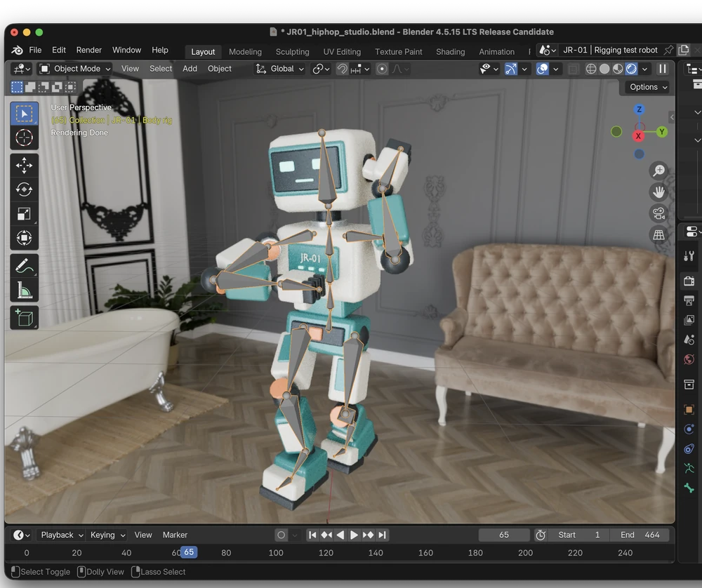The image size is (702, 588).
Task: Expand snapping options dropdown
Action: point(360,69)
